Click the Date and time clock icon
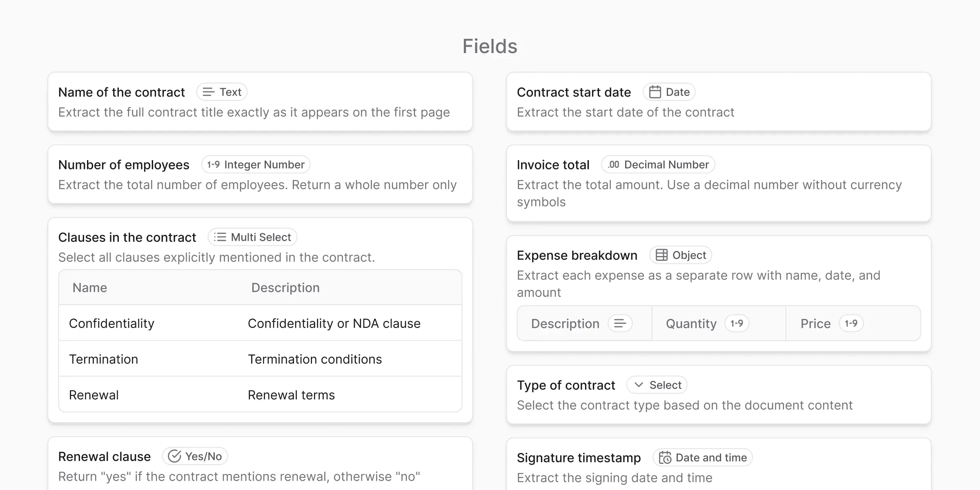Image resolution: width=980 pixels, height=490 pixels. pyautogui.click(x=665, y=458)
